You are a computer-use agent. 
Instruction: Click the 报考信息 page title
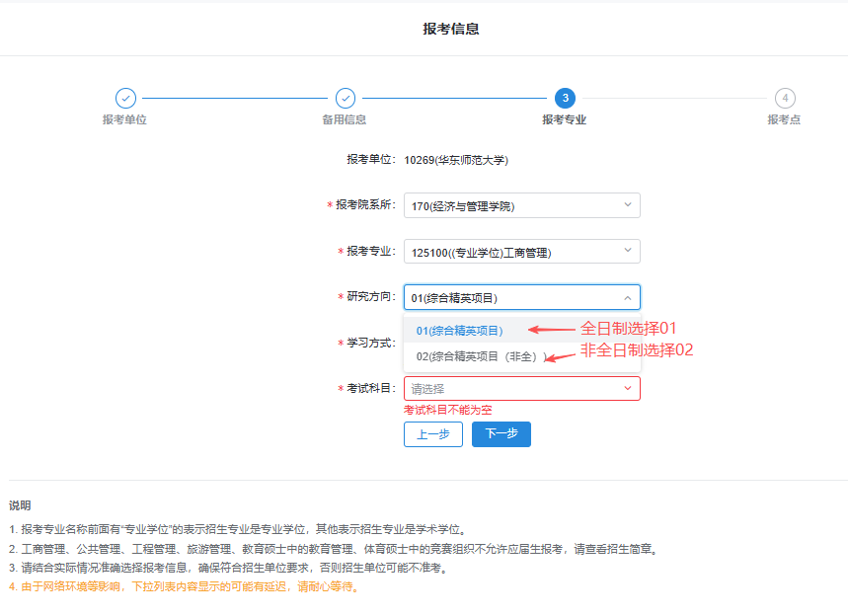(451, 29)
